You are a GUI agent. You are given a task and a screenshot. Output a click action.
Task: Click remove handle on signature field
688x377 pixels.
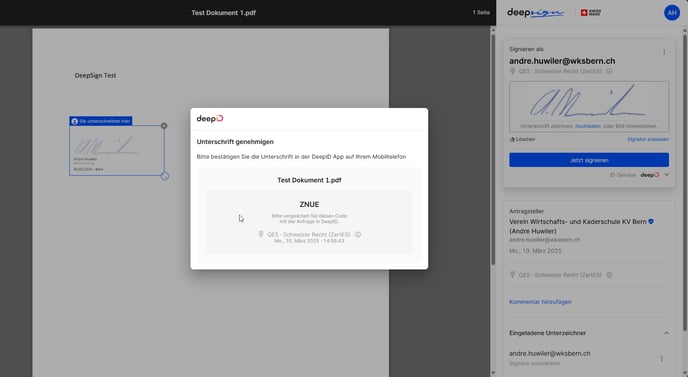(164, 126)
